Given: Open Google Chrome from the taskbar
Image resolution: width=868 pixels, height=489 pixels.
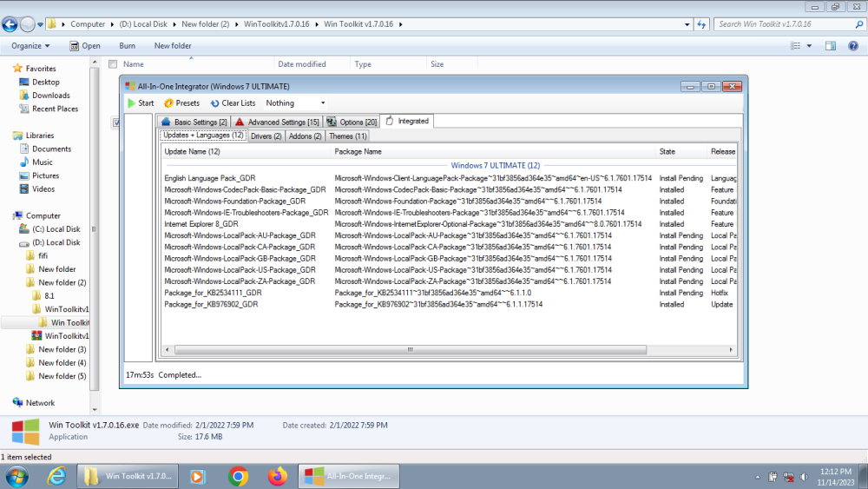Looking at the screenshot, I should (238, 476).
